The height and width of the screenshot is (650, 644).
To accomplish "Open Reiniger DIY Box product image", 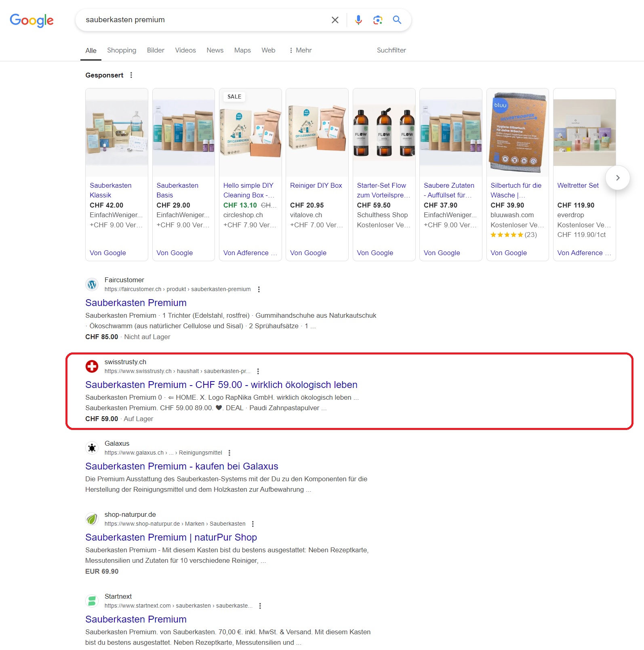I will tap(317, 132).
